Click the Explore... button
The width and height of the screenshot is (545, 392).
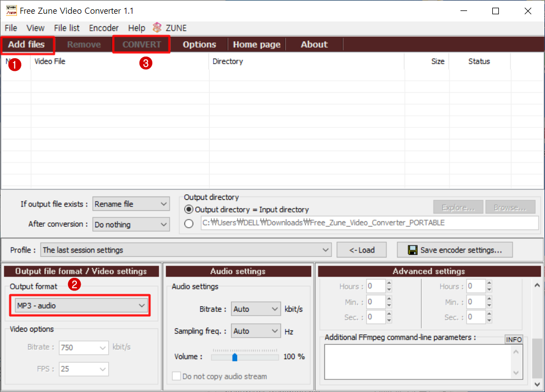click(x=458, y=208)
